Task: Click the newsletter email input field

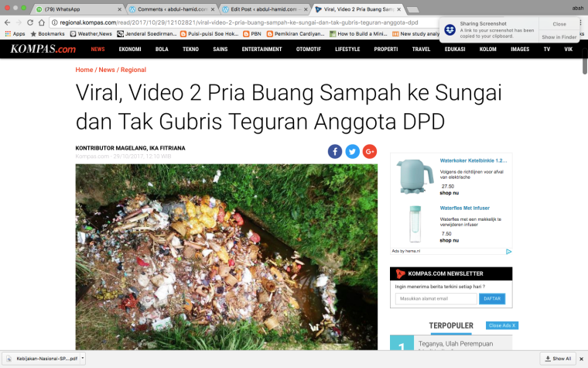Action: click(x=436, y=299)
